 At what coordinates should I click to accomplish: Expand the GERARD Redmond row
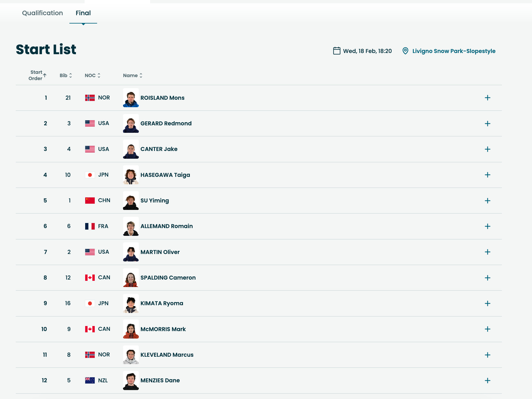487,124
